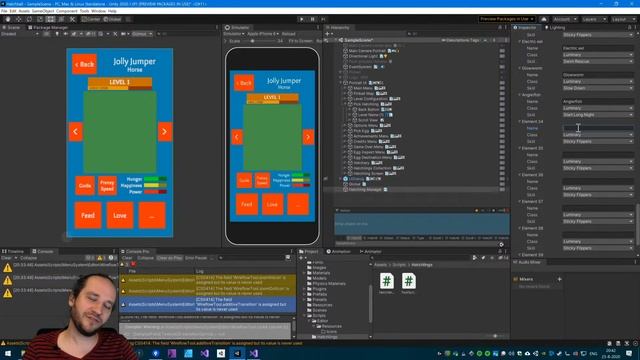Select Directional Light in the Hierarchy
This screenshot has width=640, height=360.
363,56
